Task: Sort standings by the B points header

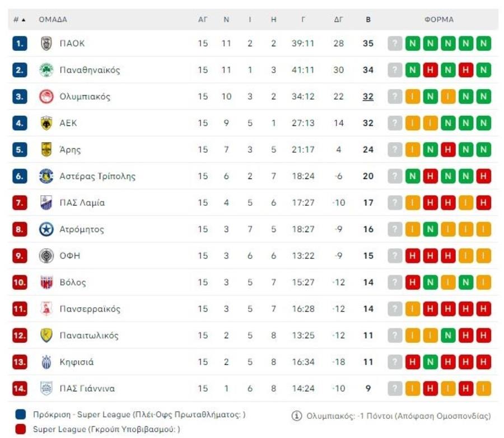Action: (x=368, y=20)
